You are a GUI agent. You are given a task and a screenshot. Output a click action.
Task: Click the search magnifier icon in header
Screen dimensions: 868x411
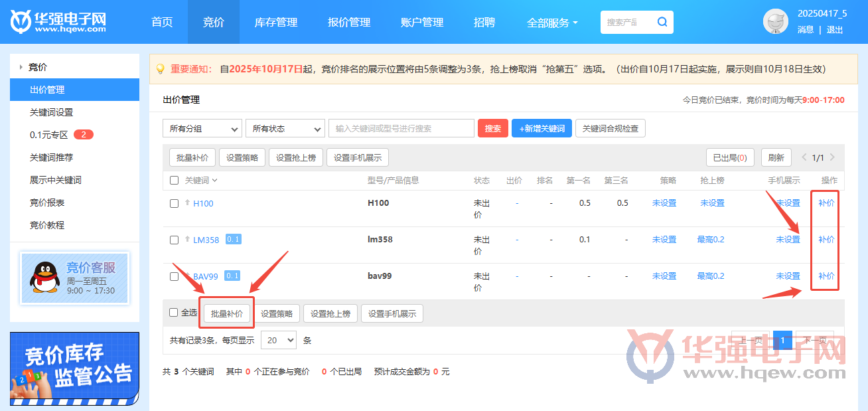(x=662, y=22)
